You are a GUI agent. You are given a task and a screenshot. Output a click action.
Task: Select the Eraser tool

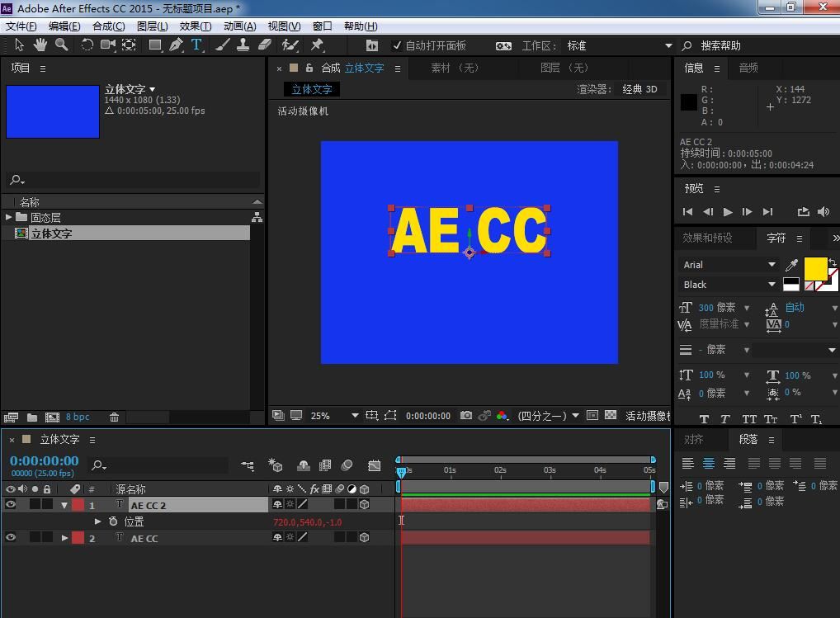click(x=265, y=45)
